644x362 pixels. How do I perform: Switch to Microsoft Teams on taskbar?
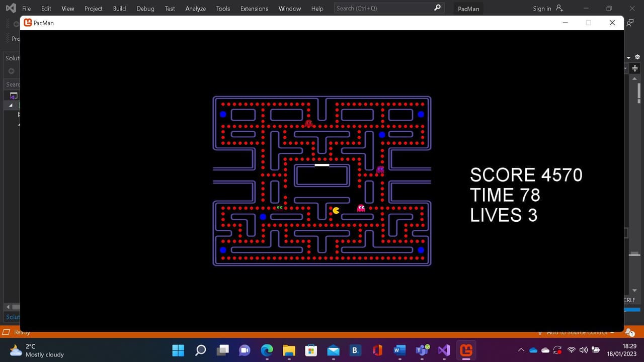(x=422, y=350)
